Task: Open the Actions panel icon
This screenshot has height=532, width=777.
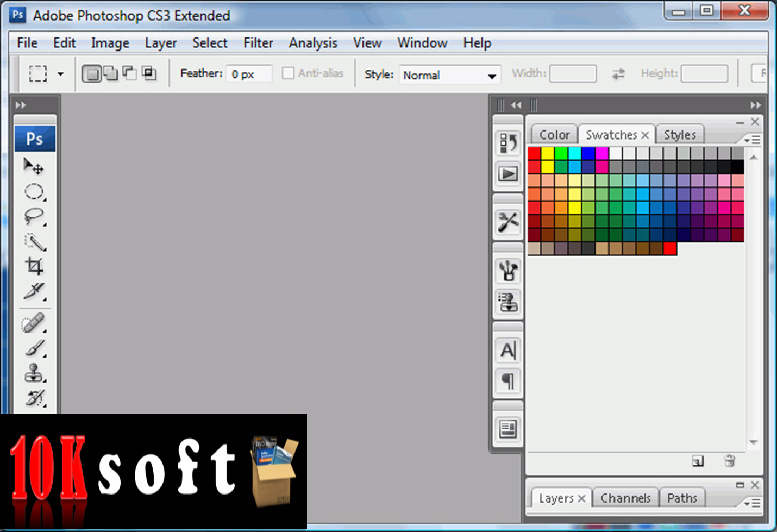Action: (508, 174)
